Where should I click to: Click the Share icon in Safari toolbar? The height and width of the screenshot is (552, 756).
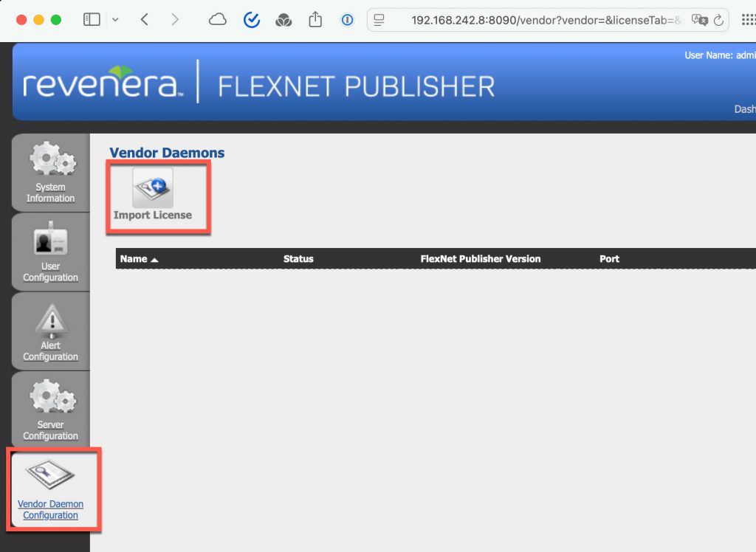(315, 20)
